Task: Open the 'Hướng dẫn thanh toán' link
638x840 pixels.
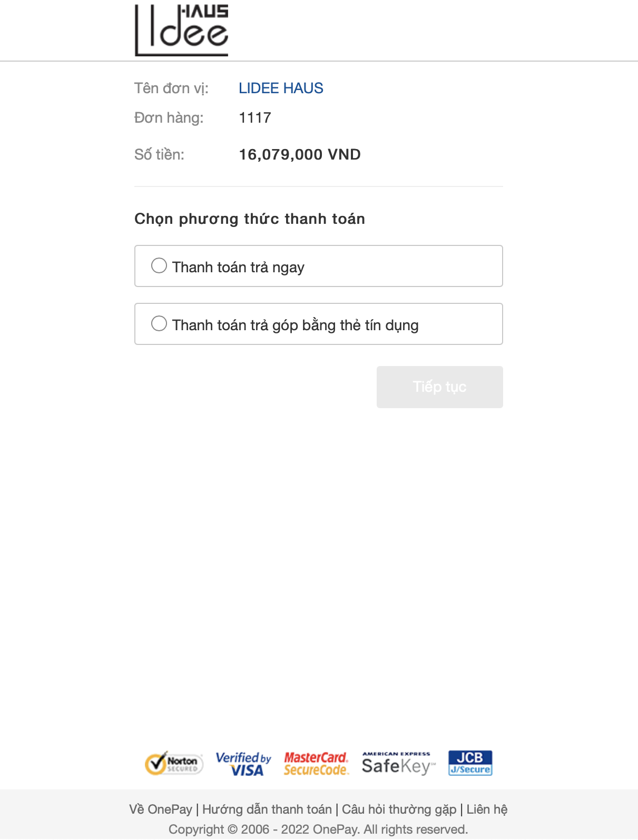Action: pyautogui.click(x=267, y=809)
